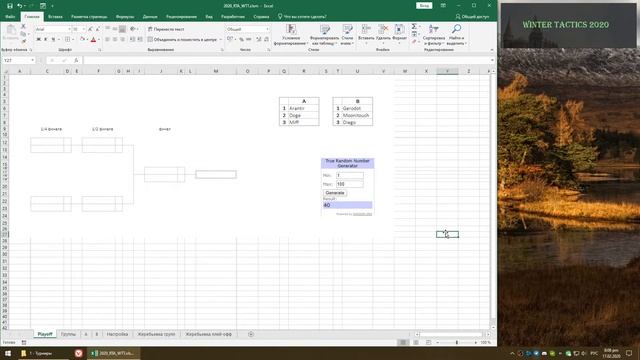Open the cell Формат menu
This screenshot has height=360, width=640.
(399, 34)
